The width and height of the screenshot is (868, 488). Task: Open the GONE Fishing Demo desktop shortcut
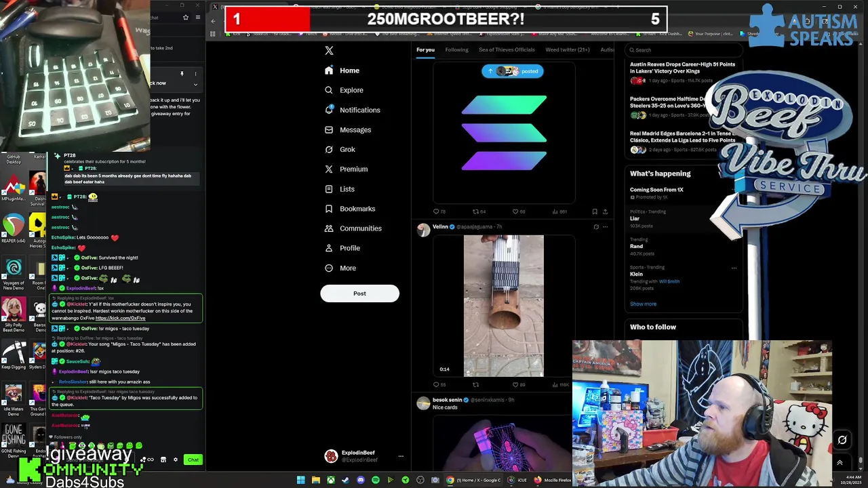(14, 439)
